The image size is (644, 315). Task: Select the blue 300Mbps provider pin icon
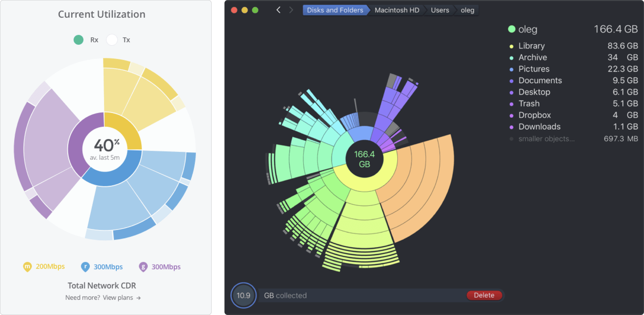tap(85, 267)
